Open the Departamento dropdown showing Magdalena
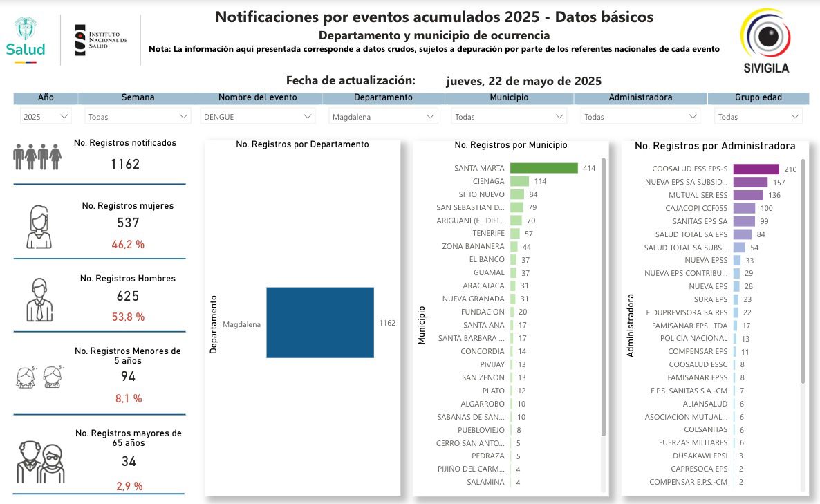Viewport: 820px width, 504px height. (x=383, y=117)
